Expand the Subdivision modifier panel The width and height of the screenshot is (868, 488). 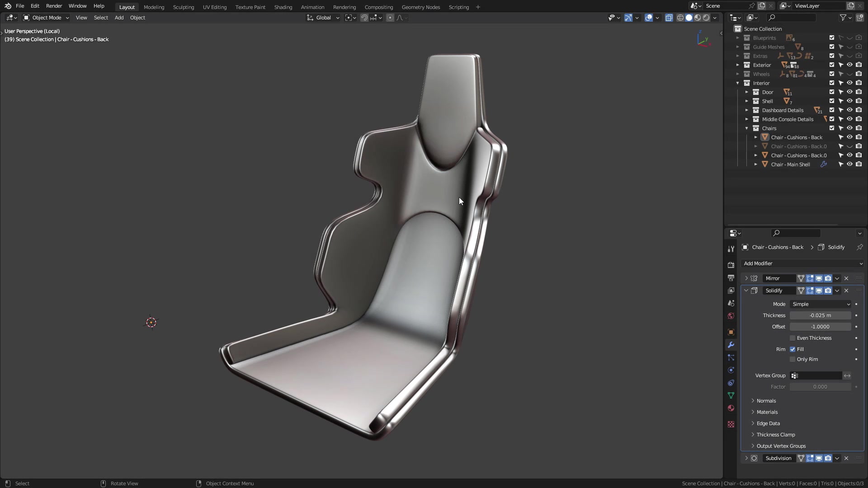pos(746,458)
